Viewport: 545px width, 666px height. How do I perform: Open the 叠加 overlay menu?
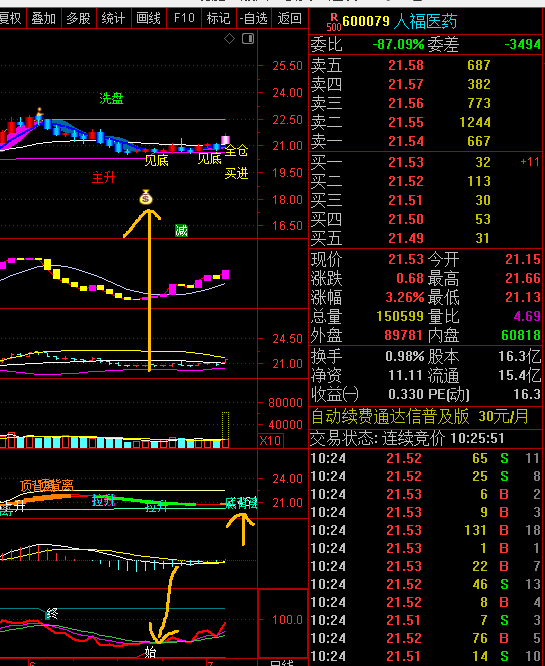pyautogui.click(x=44, y=18)
